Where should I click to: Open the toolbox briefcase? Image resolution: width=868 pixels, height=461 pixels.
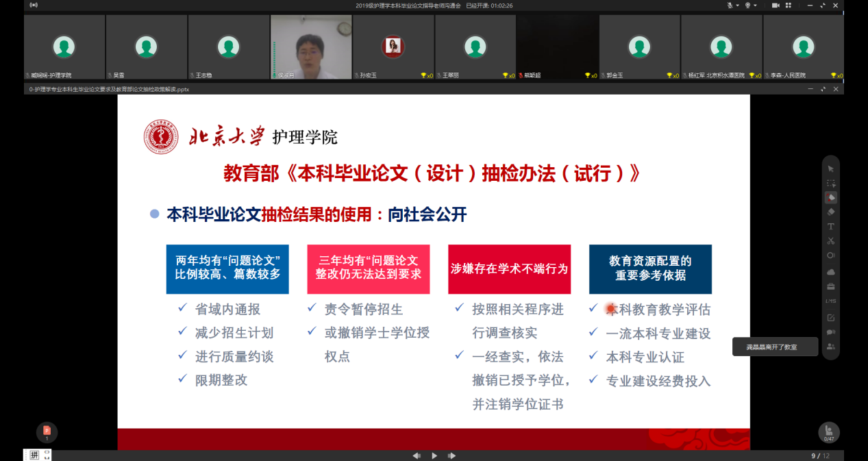click(x=830, y=286)
